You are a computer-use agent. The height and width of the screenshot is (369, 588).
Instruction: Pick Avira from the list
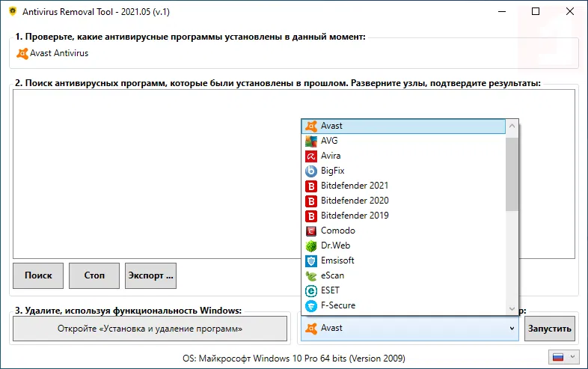click(x=403, y=156)
